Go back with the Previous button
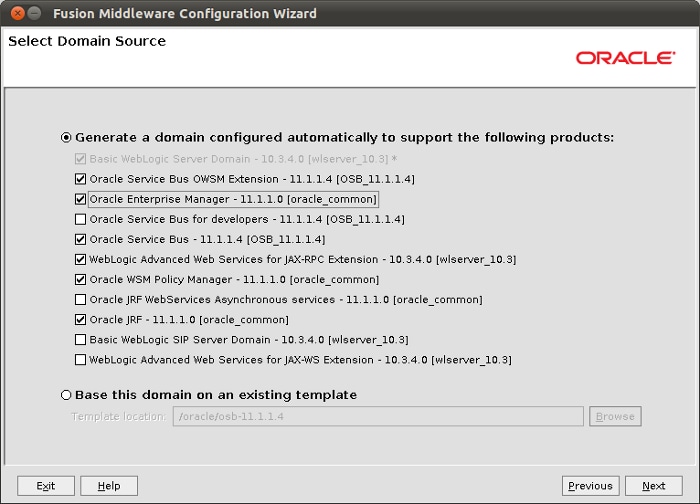 (590, 486)
